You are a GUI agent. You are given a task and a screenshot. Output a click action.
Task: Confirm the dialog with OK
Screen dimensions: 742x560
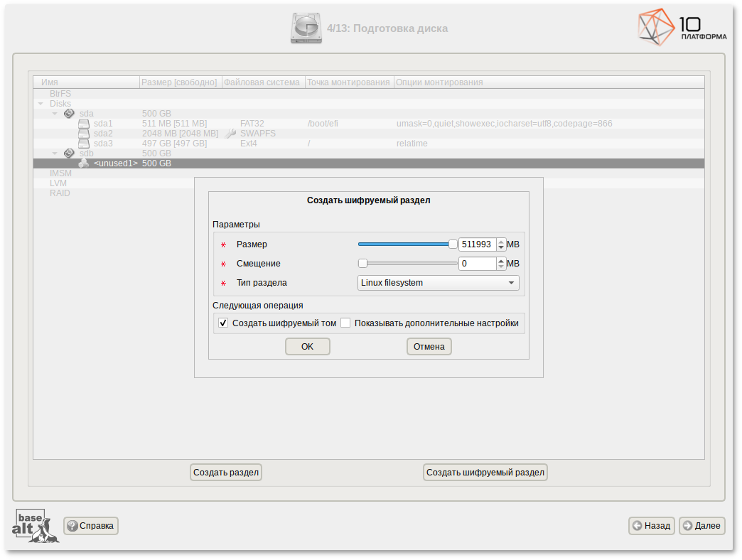[308, 347]
